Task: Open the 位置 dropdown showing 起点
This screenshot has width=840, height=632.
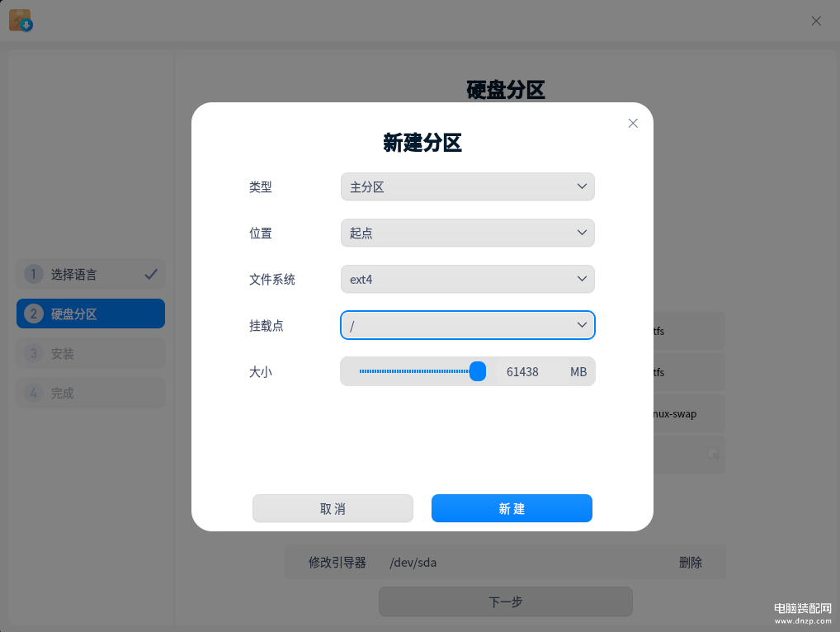Action: pyautogui.click(x=468, y=233)
